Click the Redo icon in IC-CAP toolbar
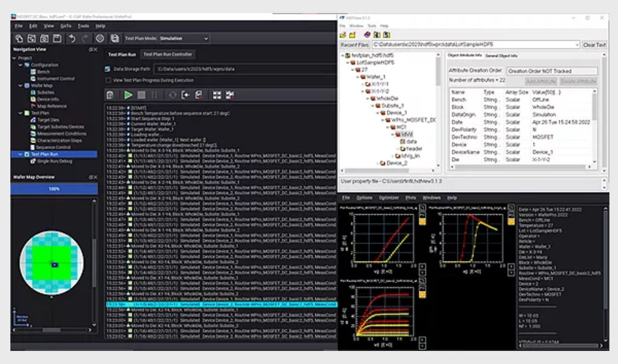Viewport: 618px width, 364px height. tap(84, 38)
